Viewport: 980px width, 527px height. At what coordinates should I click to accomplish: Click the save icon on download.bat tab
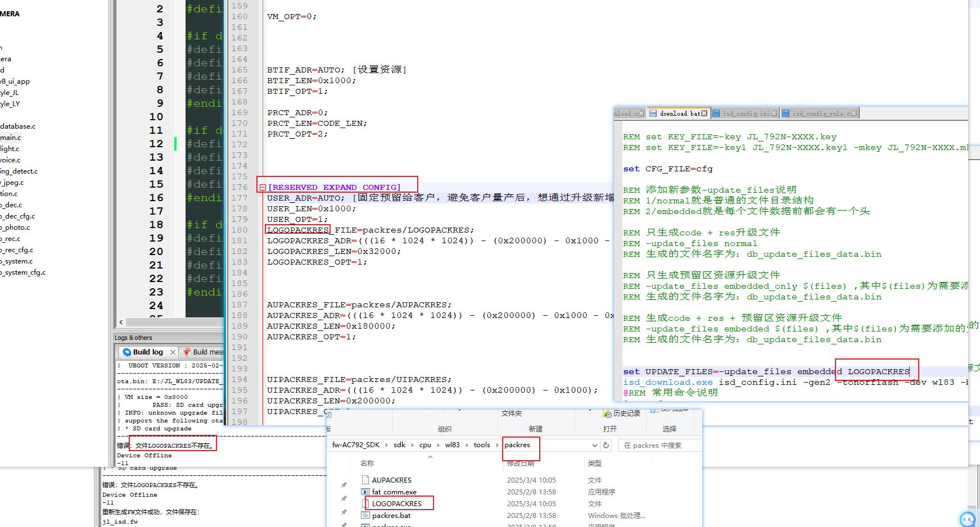653,113
